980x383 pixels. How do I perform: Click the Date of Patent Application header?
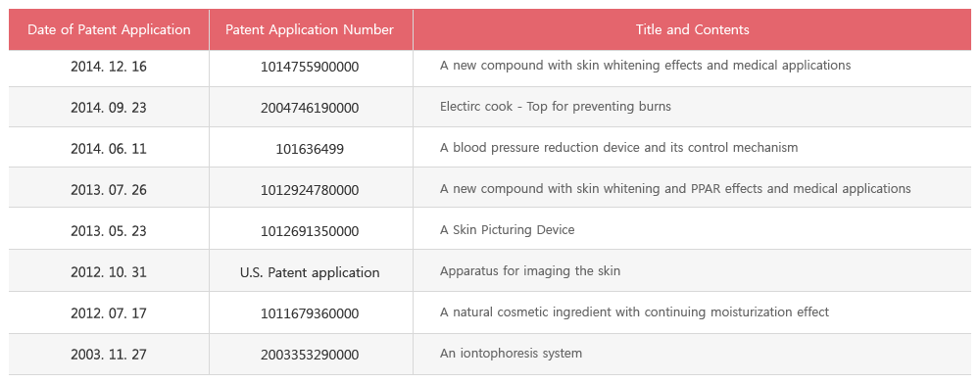[109, 29]
